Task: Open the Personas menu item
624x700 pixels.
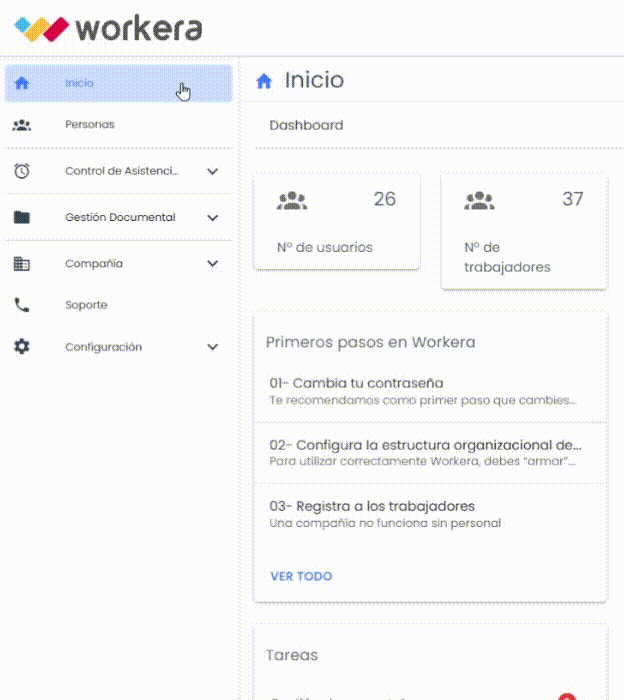Action: (x=118, y=125)
